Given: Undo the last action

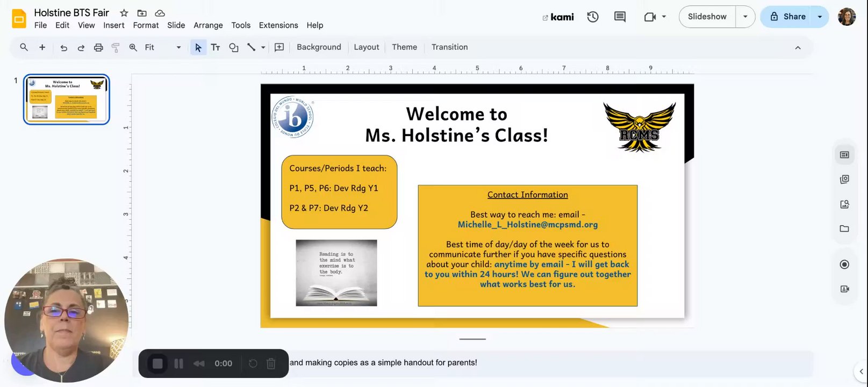Looking at the screenshot, I should (x=63, y=47).
